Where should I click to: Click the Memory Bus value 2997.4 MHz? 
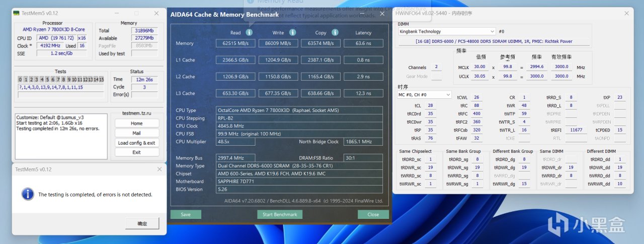235,158
